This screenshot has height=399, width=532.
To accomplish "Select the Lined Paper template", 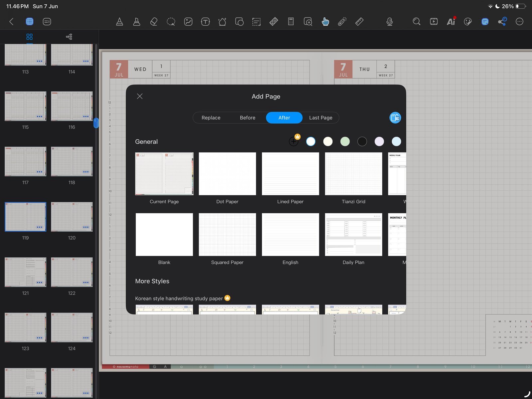I will click(290, 174).
